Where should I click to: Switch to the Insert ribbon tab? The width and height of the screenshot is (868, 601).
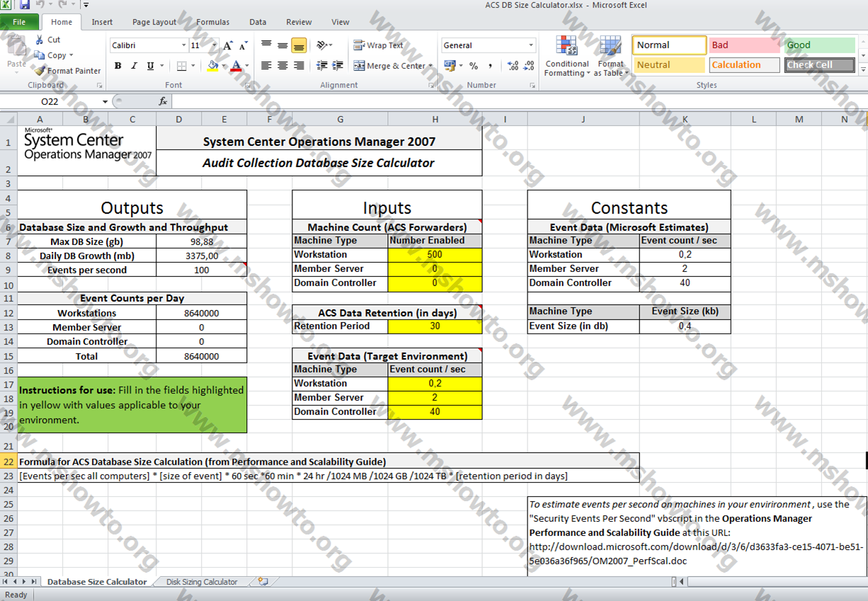(102, 22)
